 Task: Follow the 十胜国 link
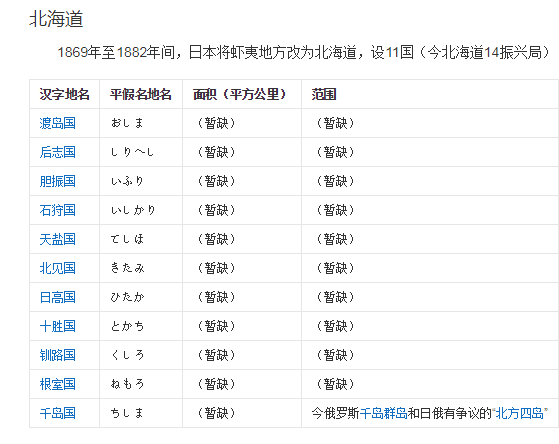point(57,326)
